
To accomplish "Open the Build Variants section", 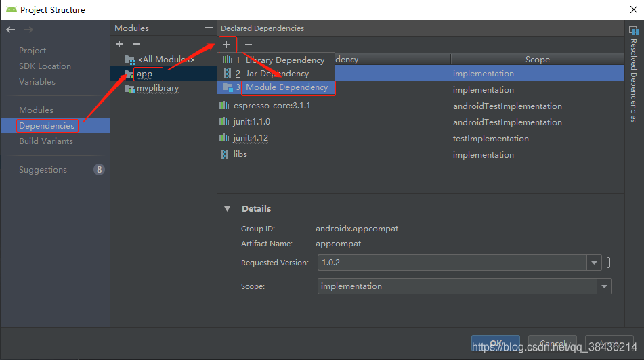I will click(46, 141).
